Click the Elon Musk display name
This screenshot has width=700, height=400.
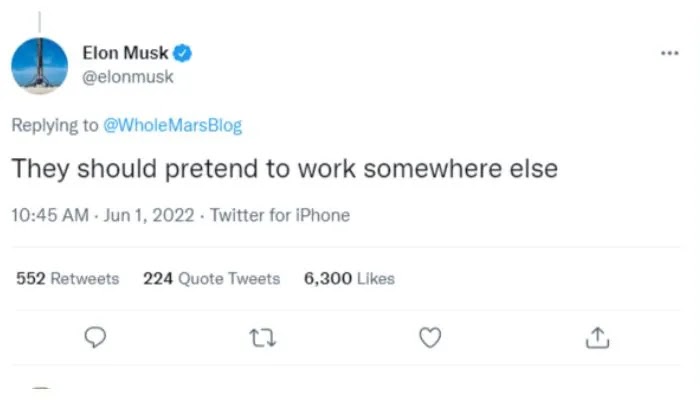tap(124, 53)
